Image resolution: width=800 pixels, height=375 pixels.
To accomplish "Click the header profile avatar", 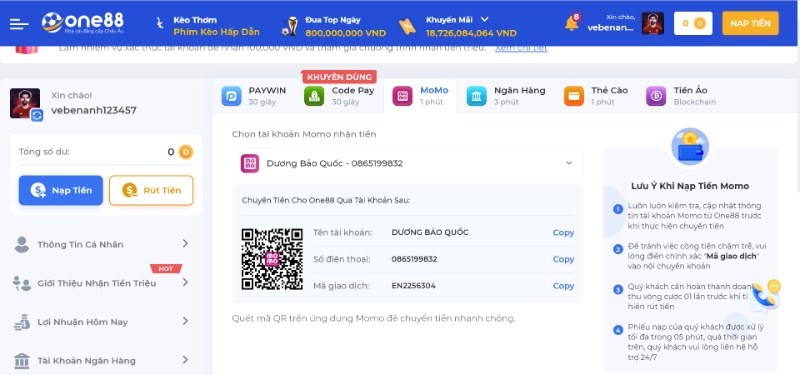I will pyautogui.click(x=653, y=23).
